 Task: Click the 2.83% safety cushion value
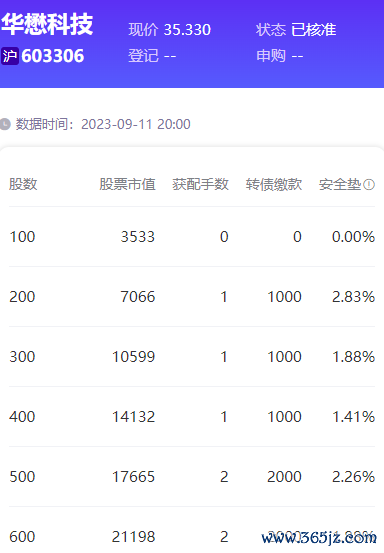[353, 297]
